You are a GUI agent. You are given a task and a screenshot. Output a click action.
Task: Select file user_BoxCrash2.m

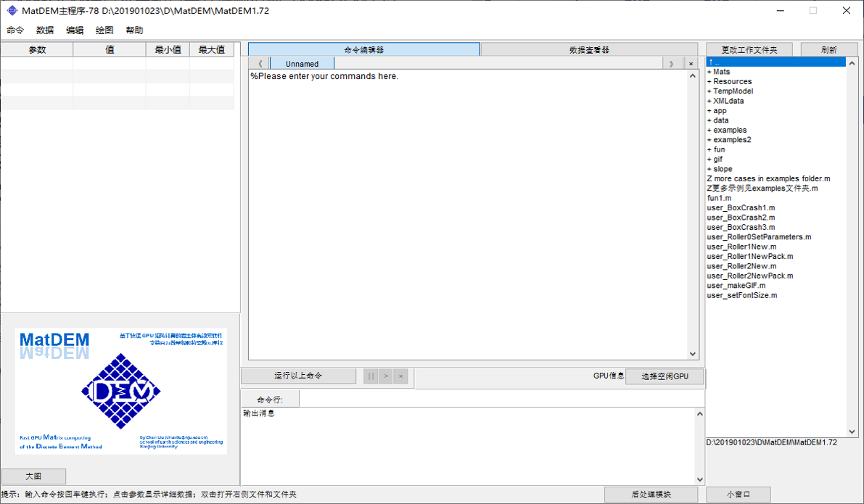(x=775, y=218)
